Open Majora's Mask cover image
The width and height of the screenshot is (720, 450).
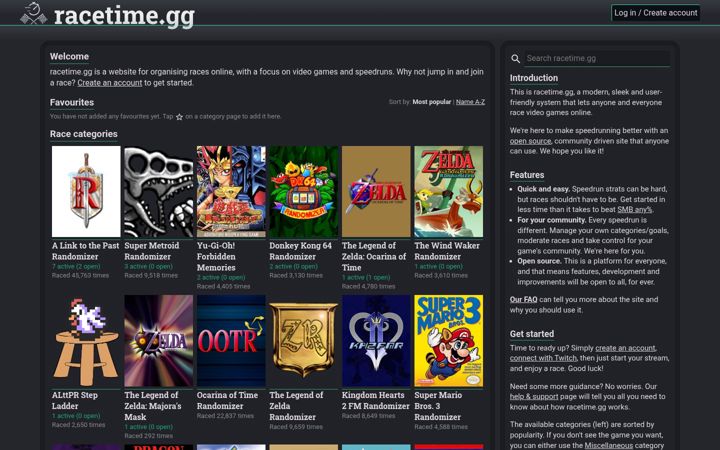(x=158, y=341)
